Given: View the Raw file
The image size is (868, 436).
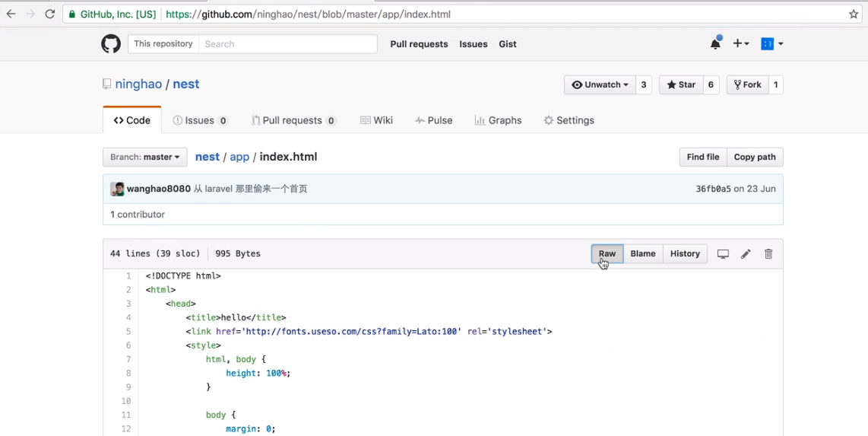Looking at the screenshot, I should 607,253.
